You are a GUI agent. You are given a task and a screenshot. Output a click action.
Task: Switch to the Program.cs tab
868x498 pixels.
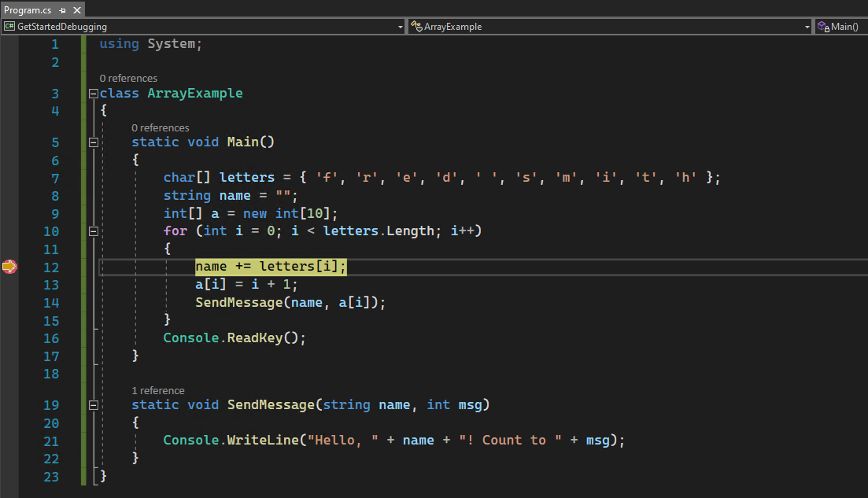[28, 9]
